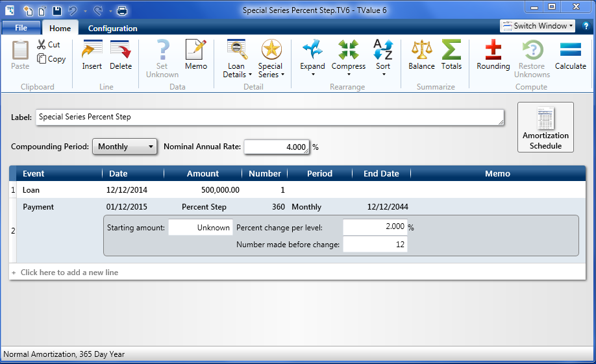This screenshot has height=364, width=596.
Task: Create a new file from quick access toolbar
Action: click(x=28, y=10)
